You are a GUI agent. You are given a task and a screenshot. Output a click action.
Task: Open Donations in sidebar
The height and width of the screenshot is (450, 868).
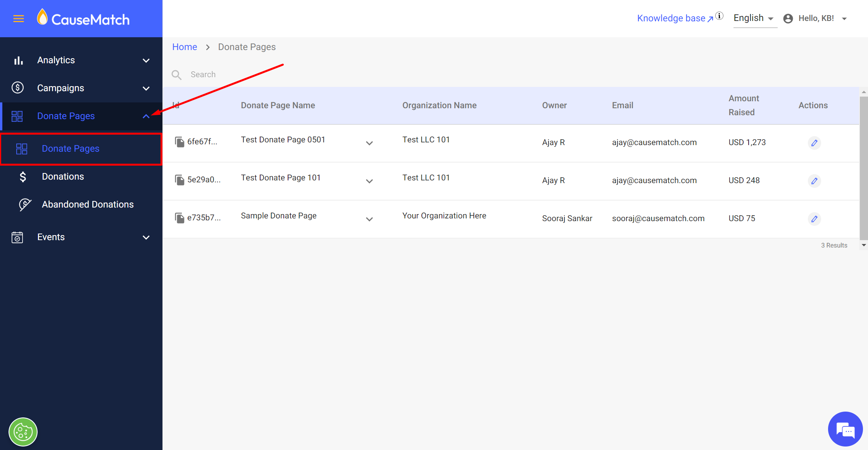63,177
